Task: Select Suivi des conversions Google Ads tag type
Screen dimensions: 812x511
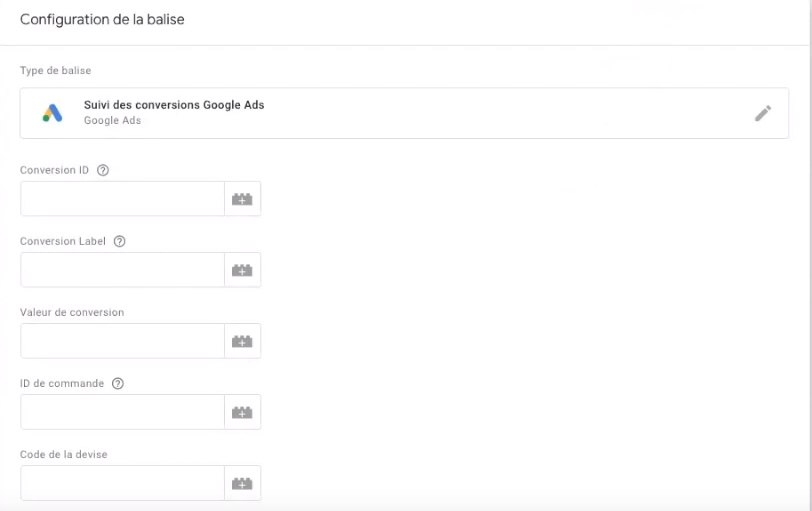Action: pyautogui.click(x=404, y=113)
